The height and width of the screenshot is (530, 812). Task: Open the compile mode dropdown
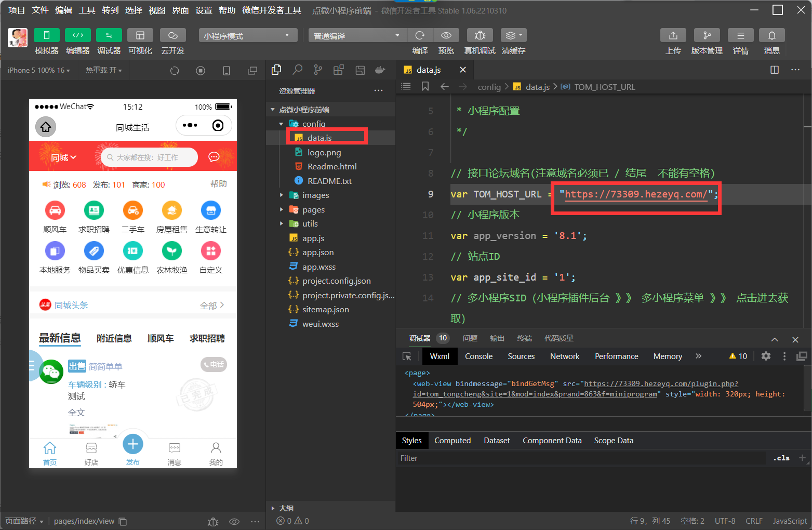click(358, 35)
